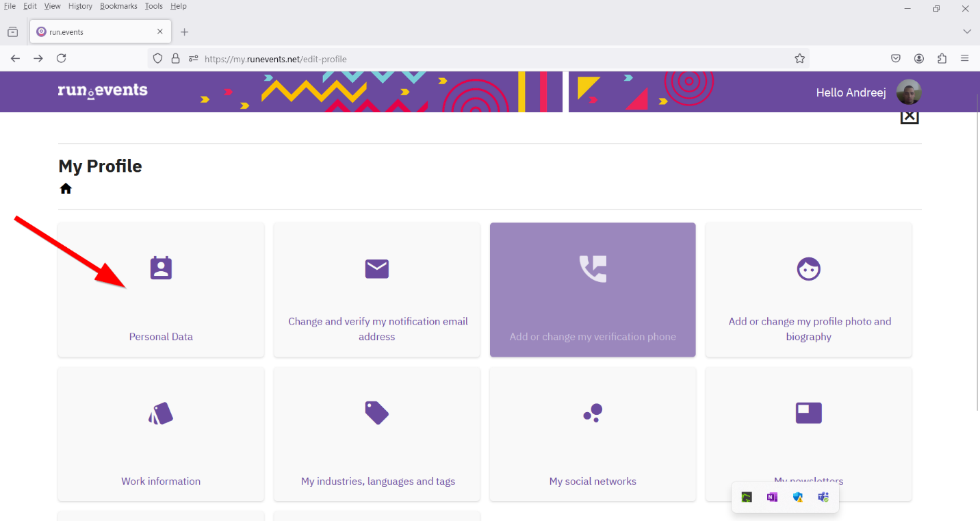The image size is (980, 521).
Task: Open the Help menu
Action: 179,6
